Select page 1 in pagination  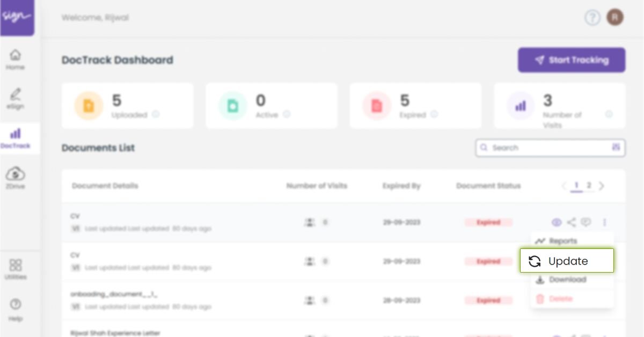[576, 186]
